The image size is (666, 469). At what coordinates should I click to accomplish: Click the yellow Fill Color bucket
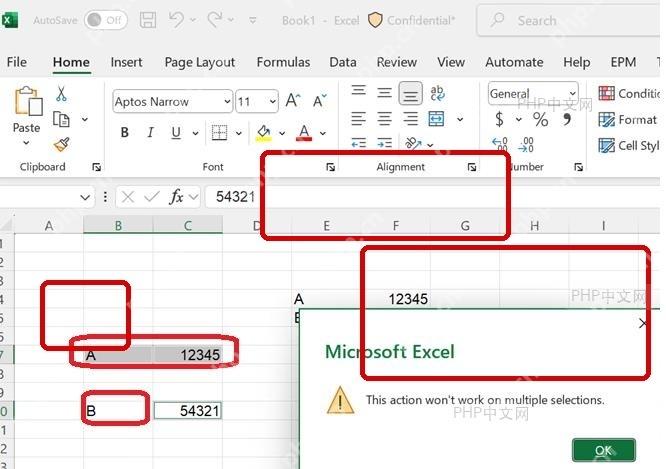[x=263, y=133]
